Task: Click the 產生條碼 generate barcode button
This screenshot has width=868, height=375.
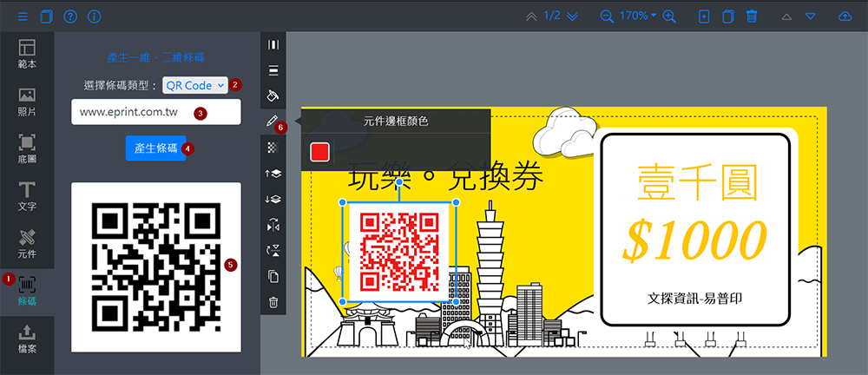Action: click(155, 148)
